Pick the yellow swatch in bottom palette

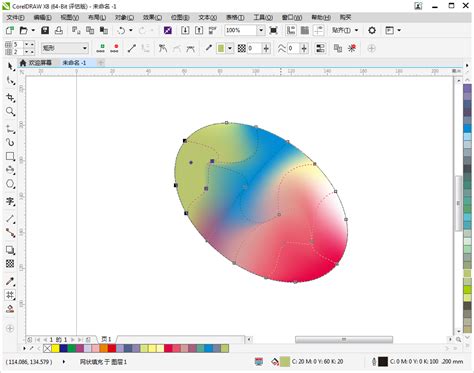click(55, 348)
